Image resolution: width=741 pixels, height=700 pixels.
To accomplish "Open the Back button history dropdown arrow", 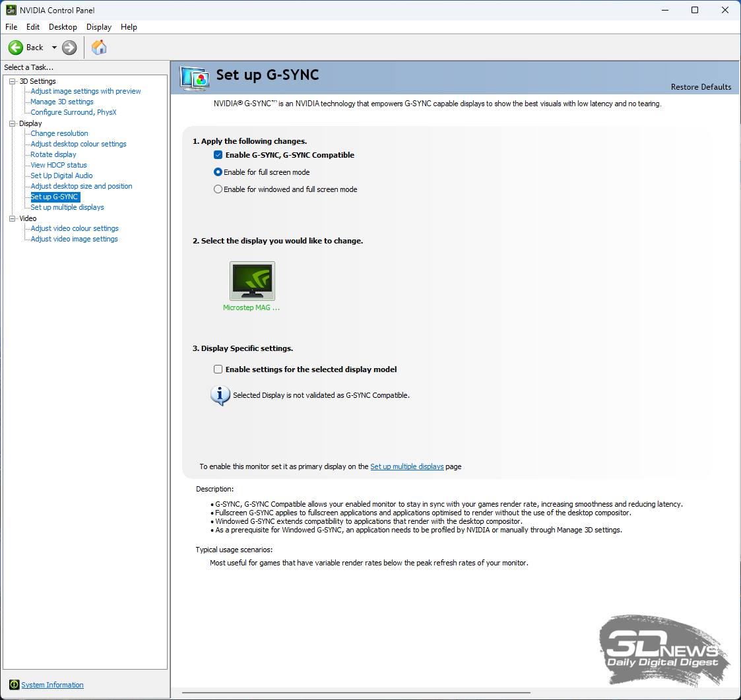I will tap(54, 48).
